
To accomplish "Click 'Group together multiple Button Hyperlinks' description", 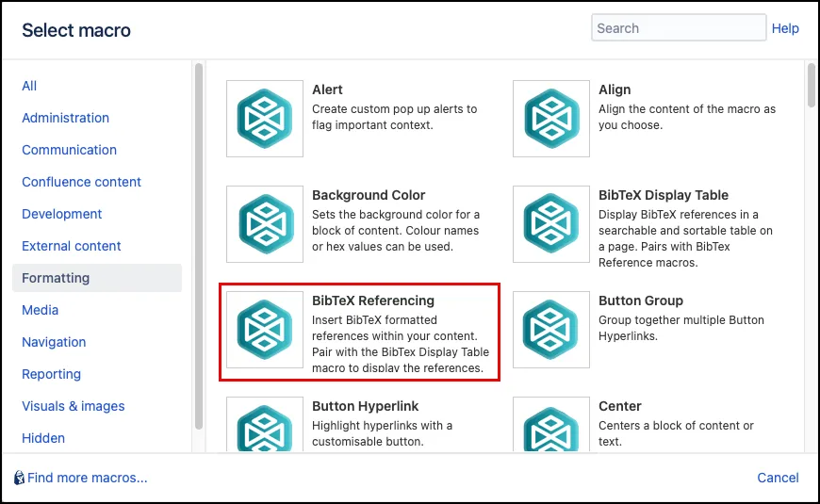I will tap(681, 328).
